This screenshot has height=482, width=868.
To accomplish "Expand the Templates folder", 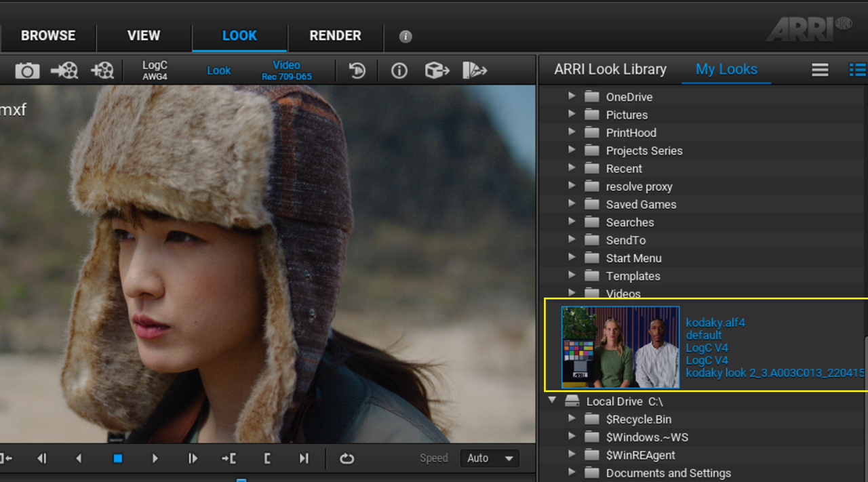I will click(572, 275).
